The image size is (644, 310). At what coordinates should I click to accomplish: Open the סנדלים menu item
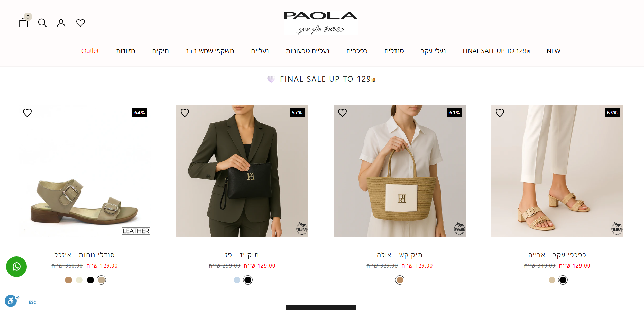[x=394, y=51]
